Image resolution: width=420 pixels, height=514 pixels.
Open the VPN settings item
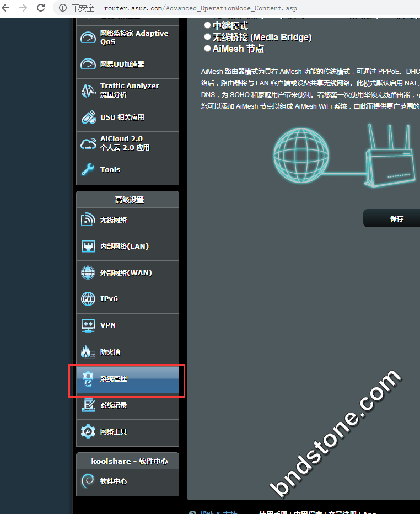tap(127, 327)
